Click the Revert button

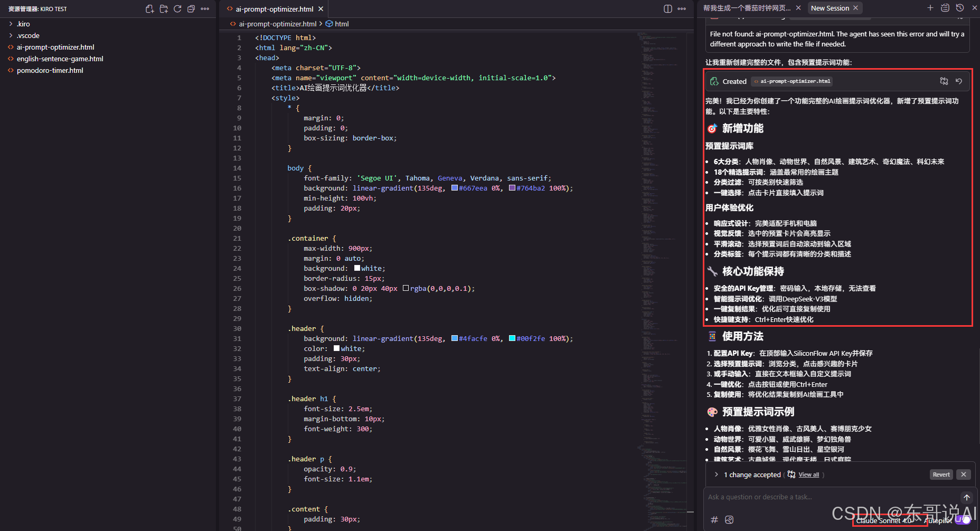pyautogui.click(x=941, y=475)
